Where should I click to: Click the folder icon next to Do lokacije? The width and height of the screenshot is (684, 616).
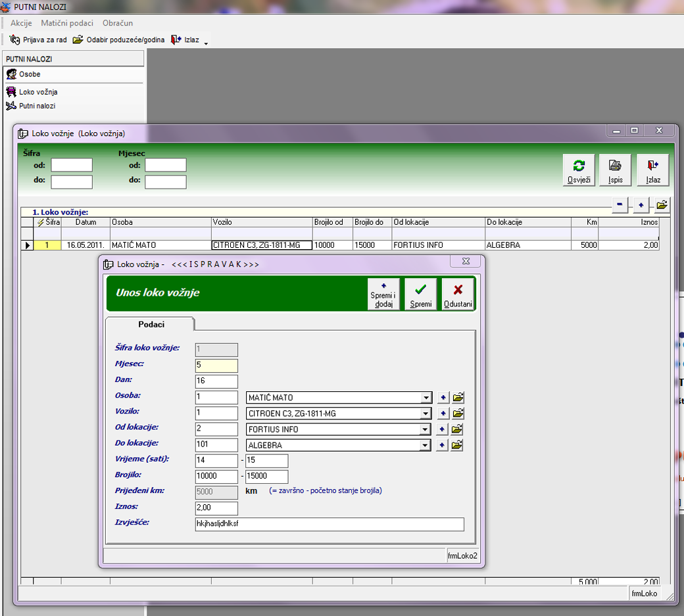pos(456,445)
